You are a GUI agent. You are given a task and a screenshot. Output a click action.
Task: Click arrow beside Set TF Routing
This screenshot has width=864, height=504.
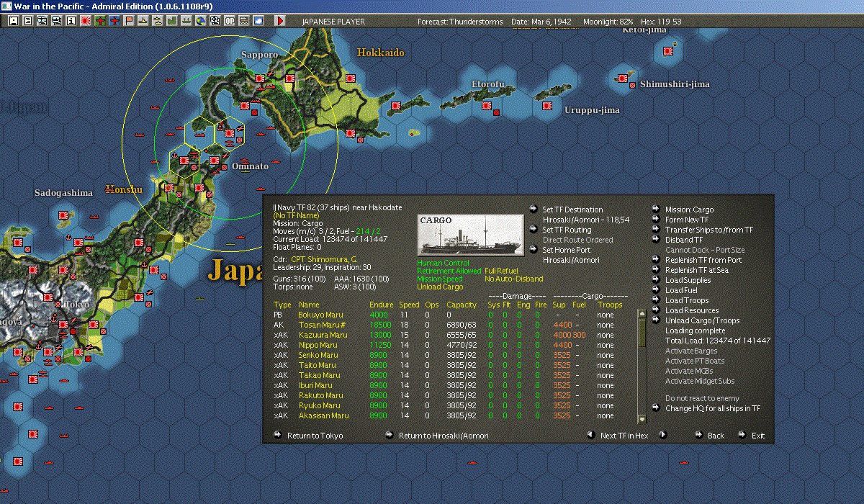pos(532,230)
